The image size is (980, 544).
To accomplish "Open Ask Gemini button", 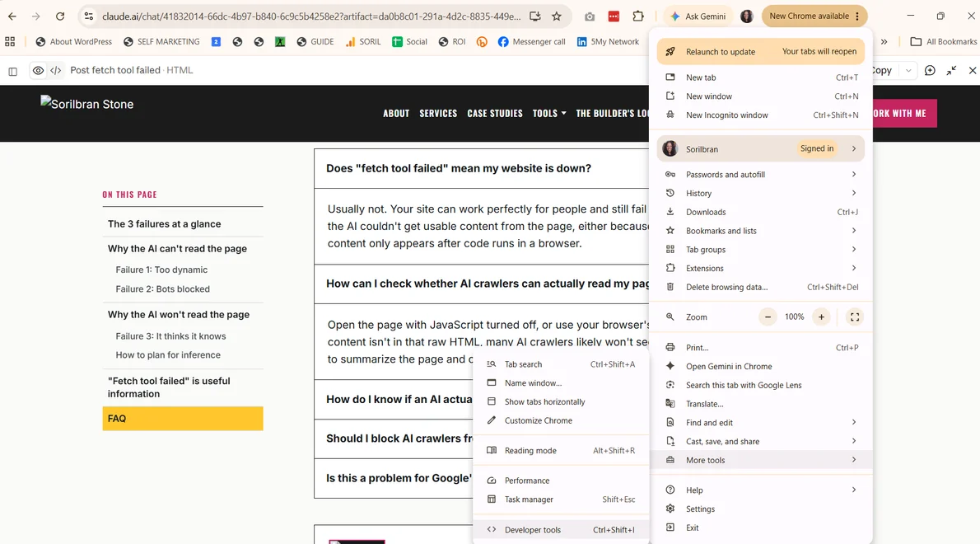I will pyautogui.click(x=698, y=16).
